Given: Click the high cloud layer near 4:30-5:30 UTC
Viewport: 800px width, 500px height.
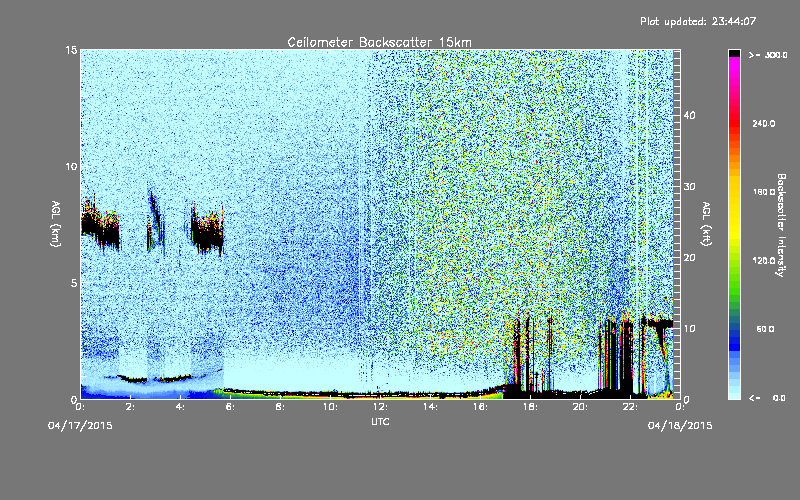Looking at the screenshot, I should coord(207,229).
